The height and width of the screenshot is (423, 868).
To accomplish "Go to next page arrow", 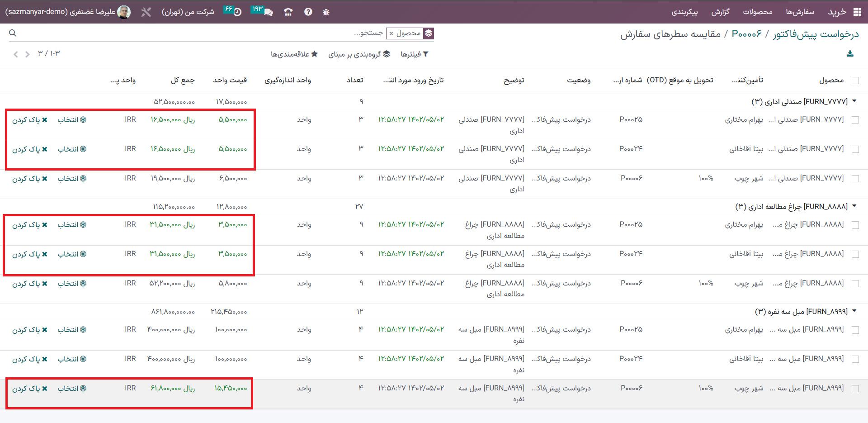I will point(27,54).
